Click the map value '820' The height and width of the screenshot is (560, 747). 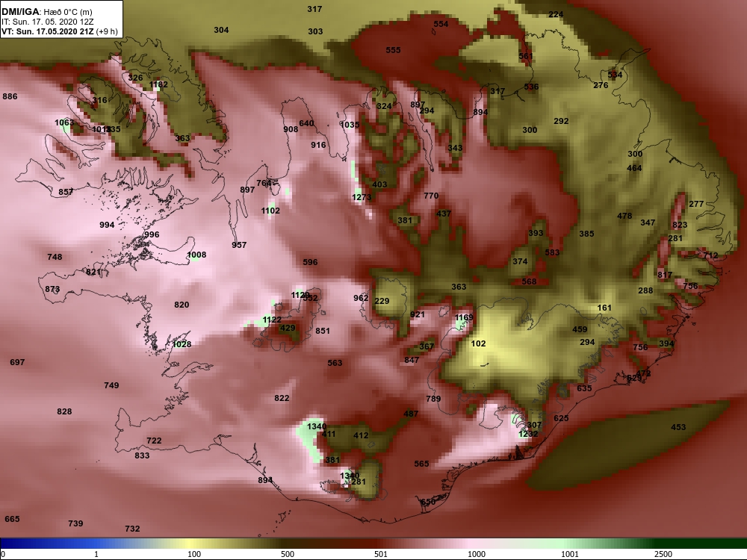coord(182,305)
